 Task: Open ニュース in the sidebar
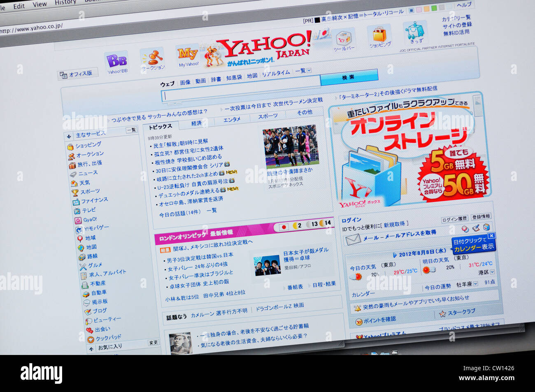tap(84, 174)
